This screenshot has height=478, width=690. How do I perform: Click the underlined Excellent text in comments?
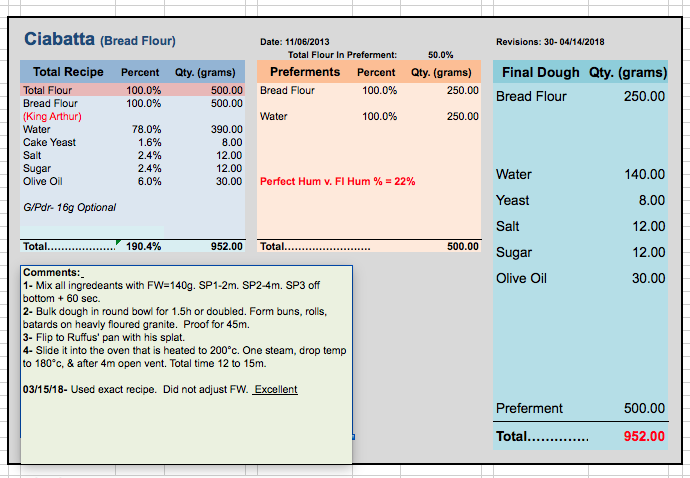coord(275,389)
